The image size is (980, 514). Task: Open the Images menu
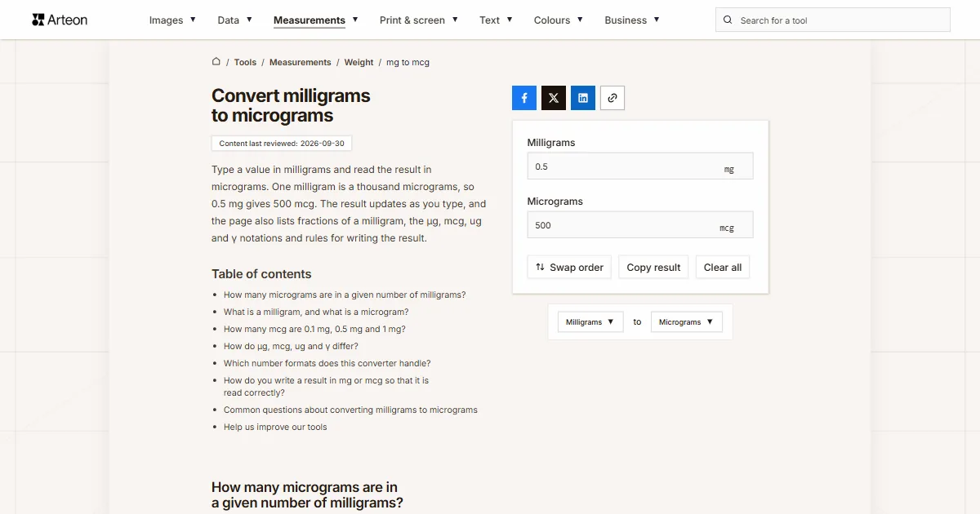click(x=172, y=20)
